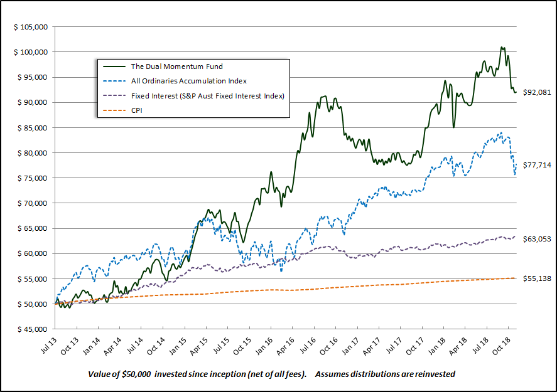Click the $105,000 y-axis label
The height and width of the screenshot is (392, 557).
(31, 27)
